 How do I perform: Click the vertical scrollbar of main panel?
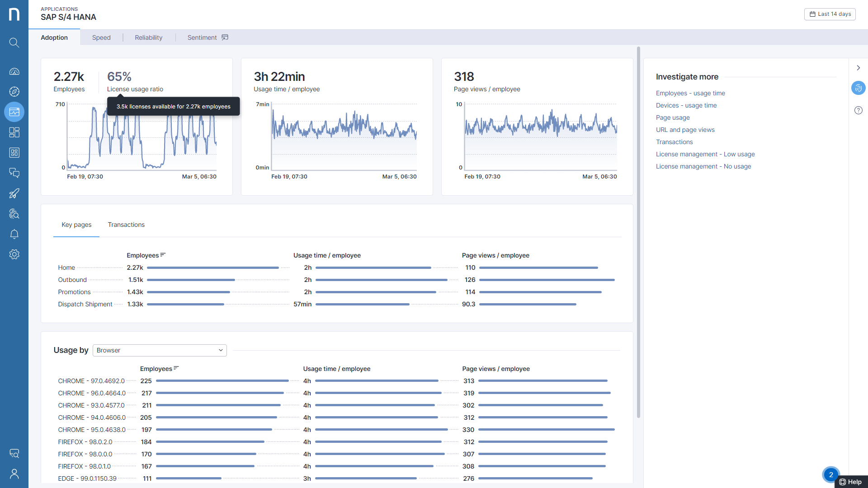click(638, 232)
